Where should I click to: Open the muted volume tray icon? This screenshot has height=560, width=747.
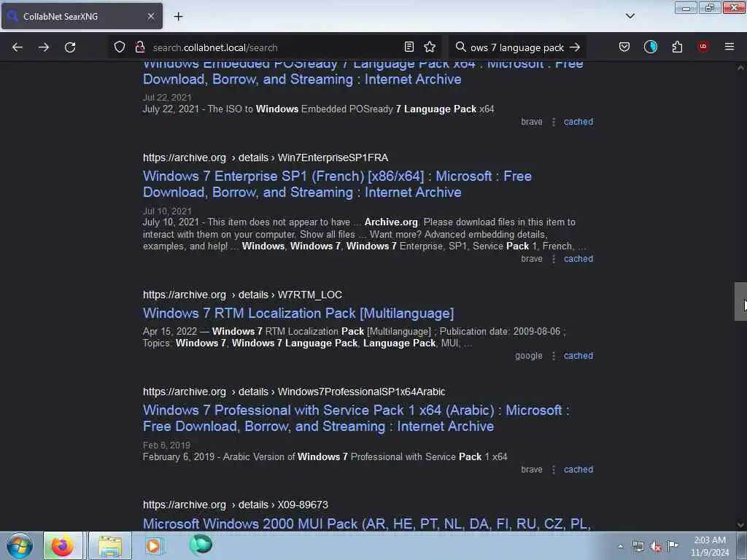656,547
